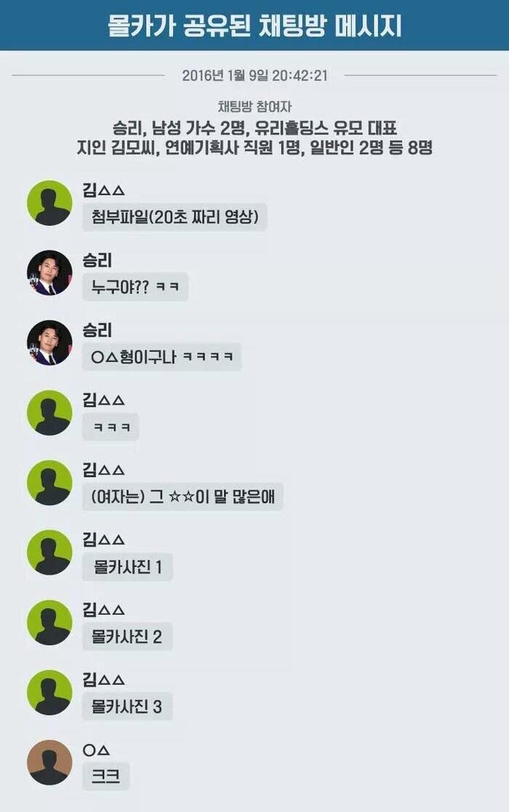Click 승리's avatar beside the ㅇ△형이구나 message
509x812 pixels.
(49, 343)
